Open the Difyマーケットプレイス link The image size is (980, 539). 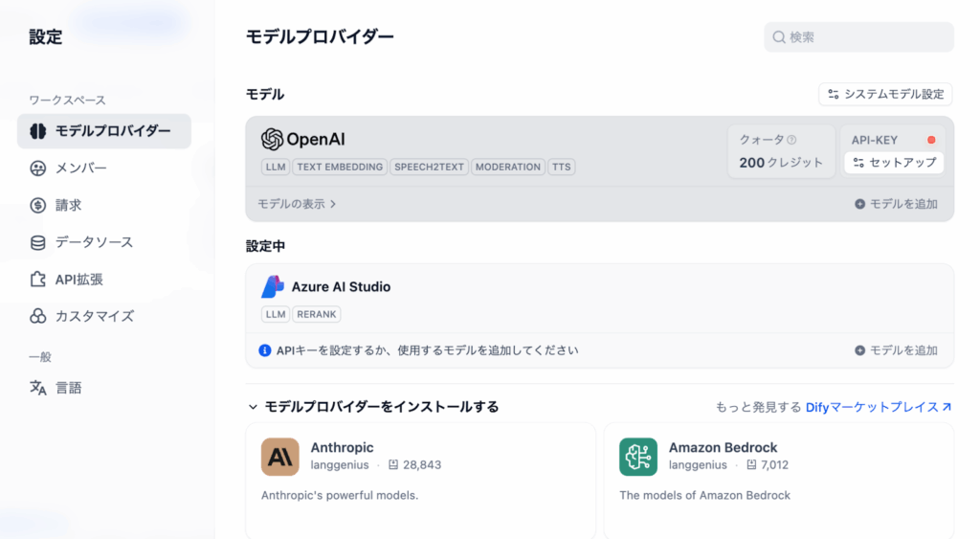(x=879, y=407)
